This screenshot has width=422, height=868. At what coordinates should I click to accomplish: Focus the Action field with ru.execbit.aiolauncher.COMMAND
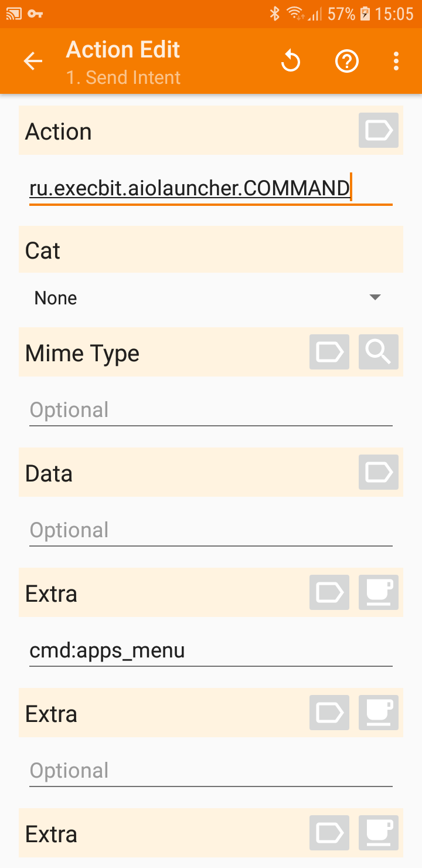coord(211,189)
